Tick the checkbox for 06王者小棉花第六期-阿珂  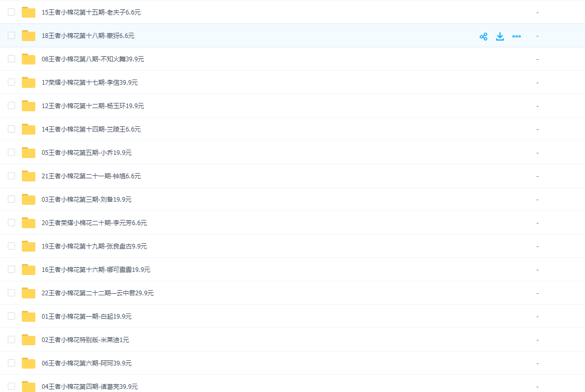point(11,363)
